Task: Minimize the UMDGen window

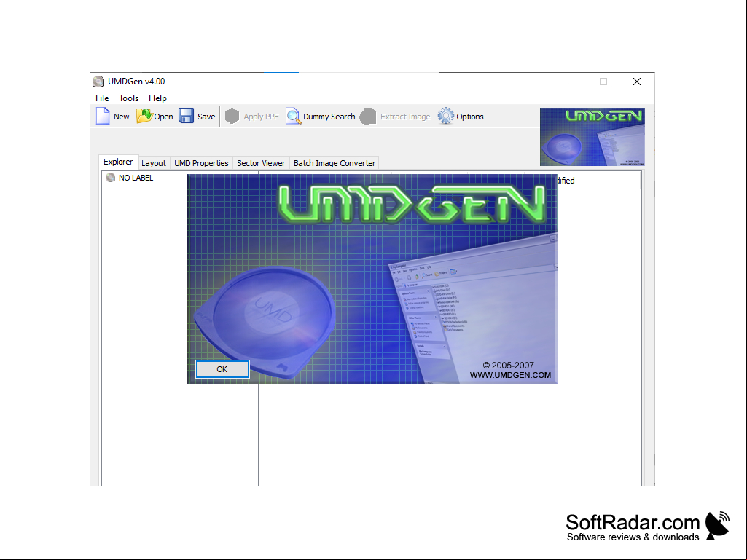Action: pos(571,82)
